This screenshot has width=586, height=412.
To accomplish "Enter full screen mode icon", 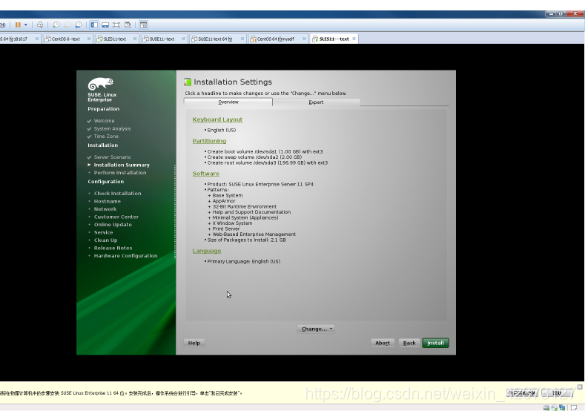I will pyautogui.click(x=117, y=25).
